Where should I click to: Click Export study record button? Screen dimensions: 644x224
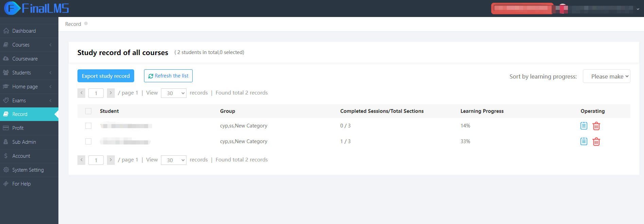click(x=106, y=76)
